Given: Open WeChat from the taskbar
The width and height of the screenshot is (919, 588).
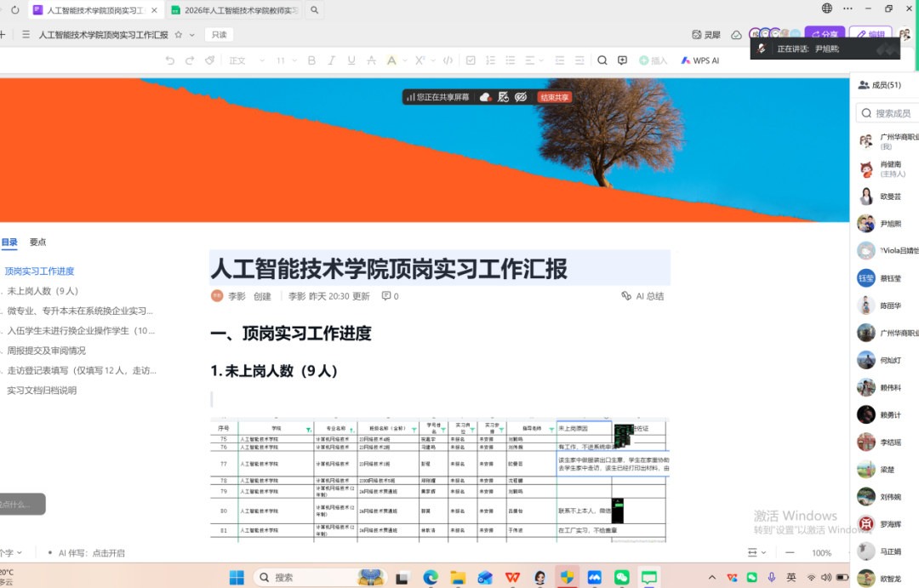Looking at the screenshot, I should click(622, 578).
